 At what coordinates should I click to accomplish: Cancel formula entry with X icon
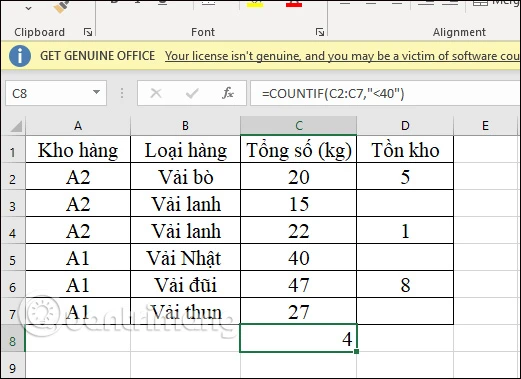click(156, 93)
